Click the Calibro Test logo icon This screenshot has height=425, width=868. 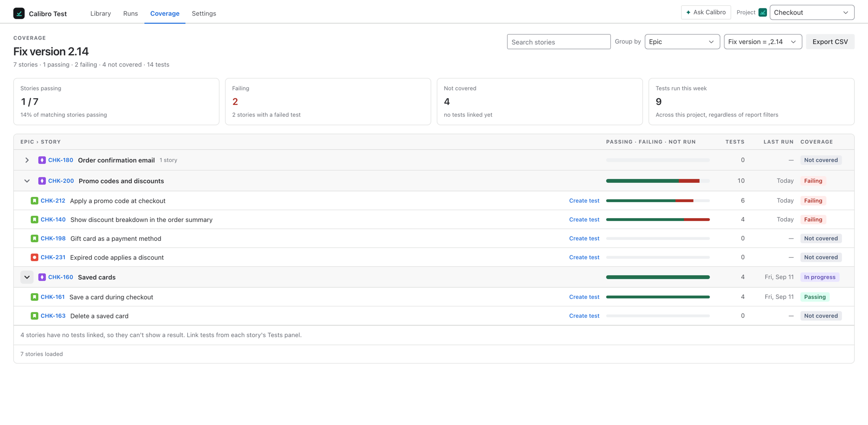tap(19, 13)
